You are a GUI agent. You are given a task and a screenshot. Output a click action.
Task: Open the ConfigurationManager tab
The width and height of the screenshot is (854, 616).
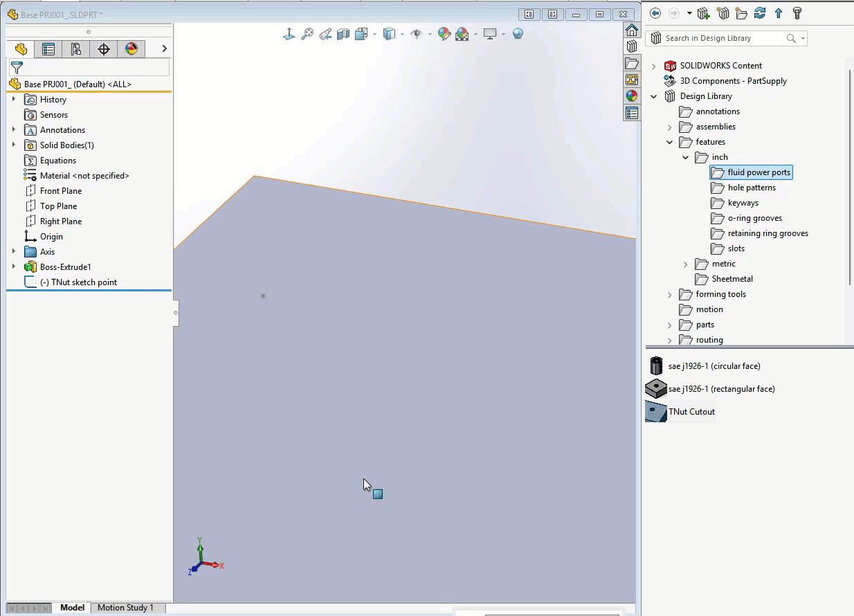pos(76,48)
